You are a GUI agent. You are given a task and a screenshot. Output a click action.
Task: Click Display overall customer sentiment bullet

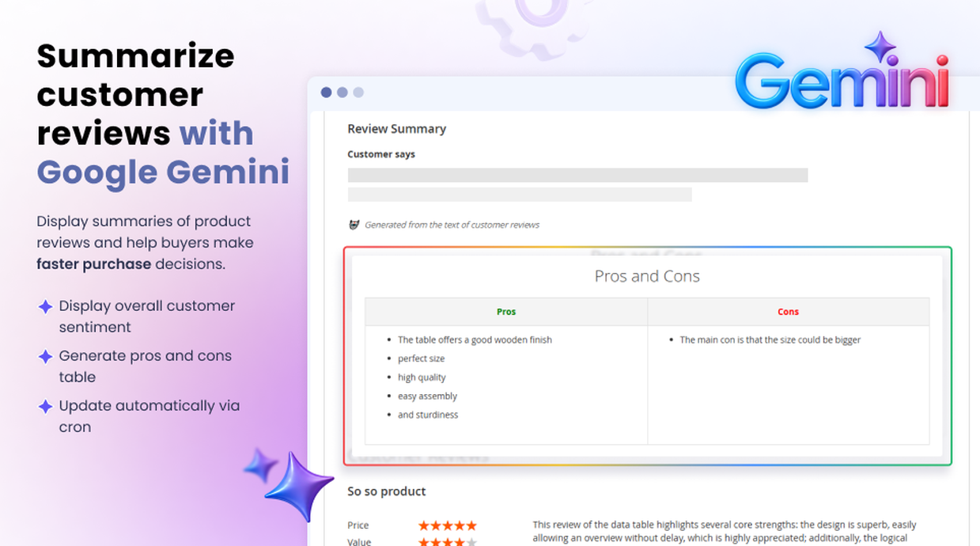pos(147,317)
